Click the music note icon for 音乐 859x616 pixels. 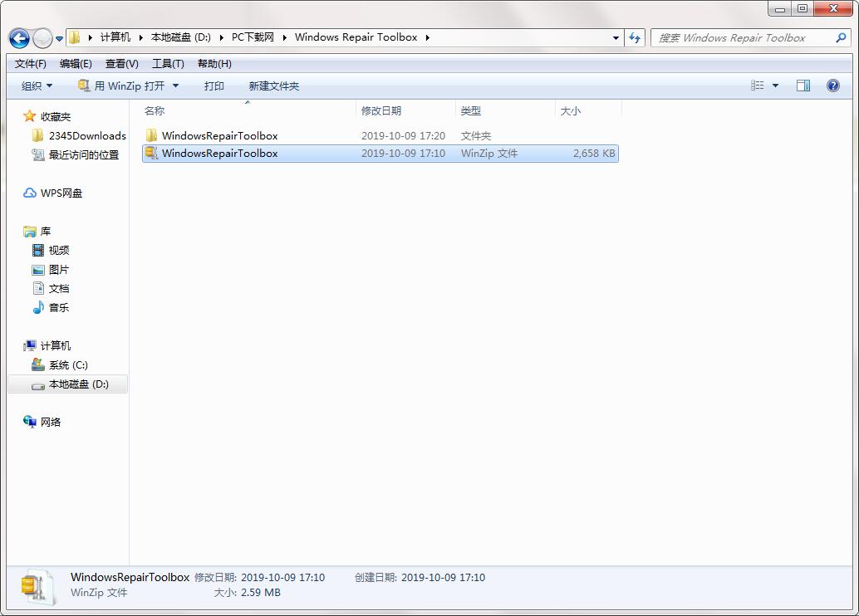pyautogui.click(x=38, y=307)
